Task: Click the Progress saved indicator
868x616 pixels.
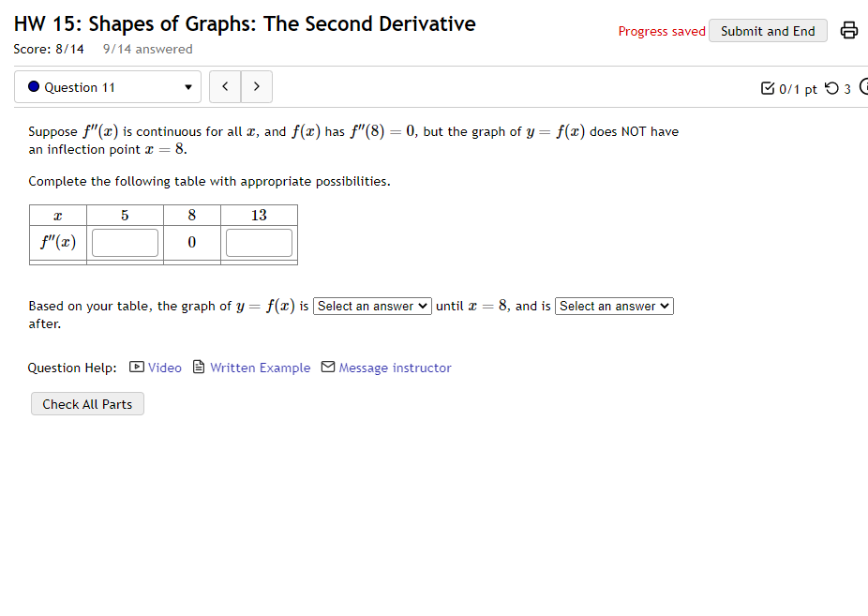Action: 661,30
